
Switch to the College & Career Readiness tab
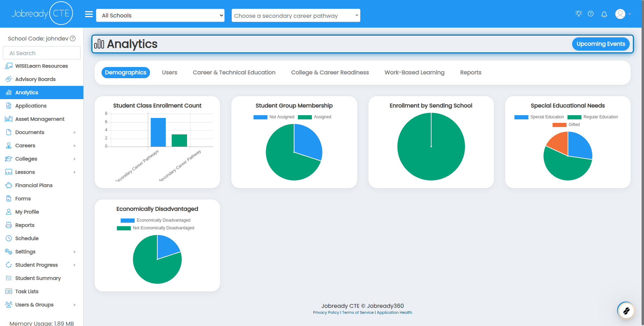pyautogui.click(x=330, y=73)
